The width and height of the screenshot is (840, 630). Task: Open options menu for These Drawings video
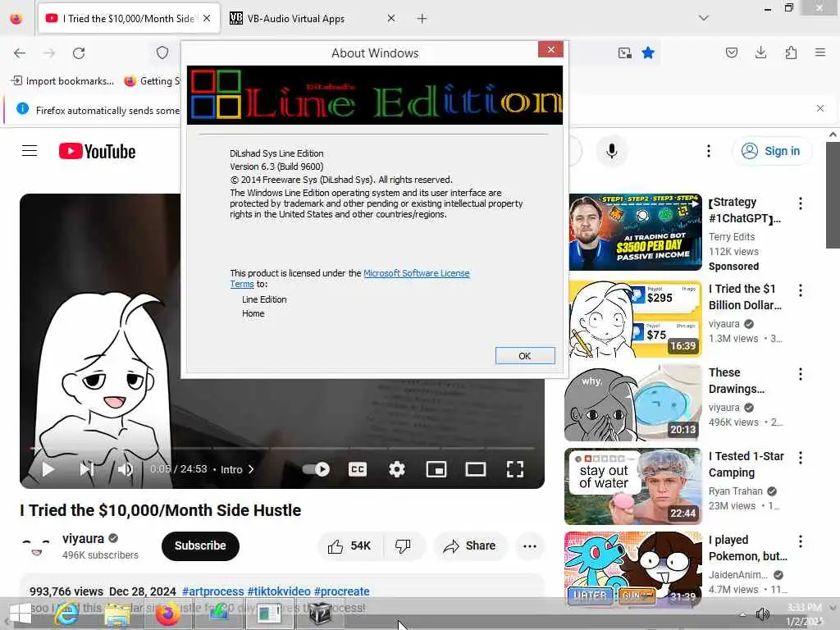[x=800, y=374]
